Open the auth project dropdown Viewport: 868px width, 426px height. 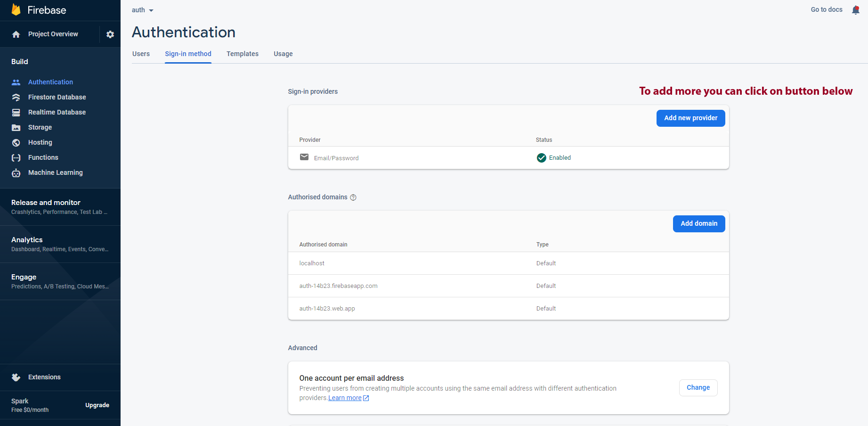143,10
